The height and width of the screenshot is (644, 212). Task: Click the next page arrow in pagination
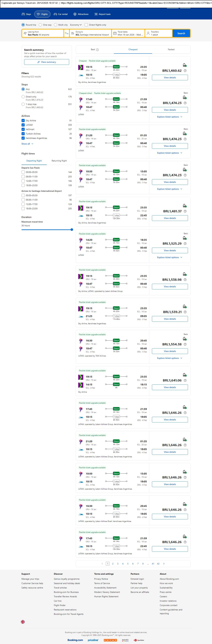pyautogui.click(x=164, y=563)
